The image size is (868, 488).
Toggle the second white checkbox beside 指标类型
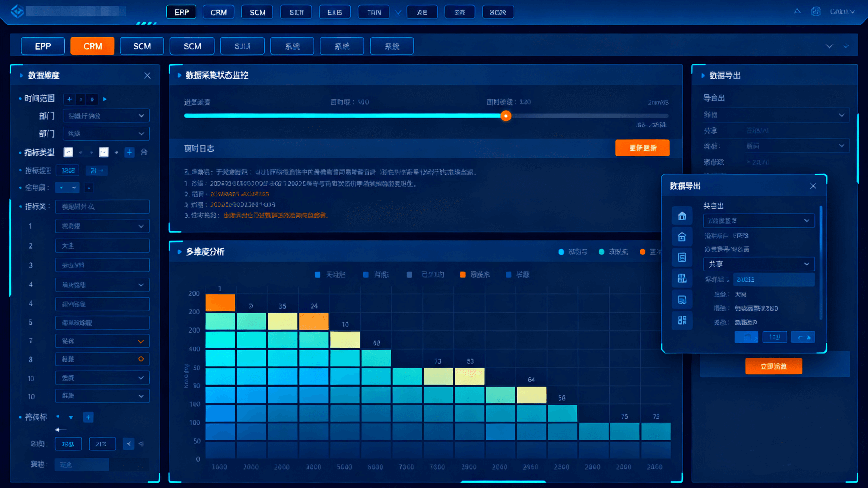(103, 152)
